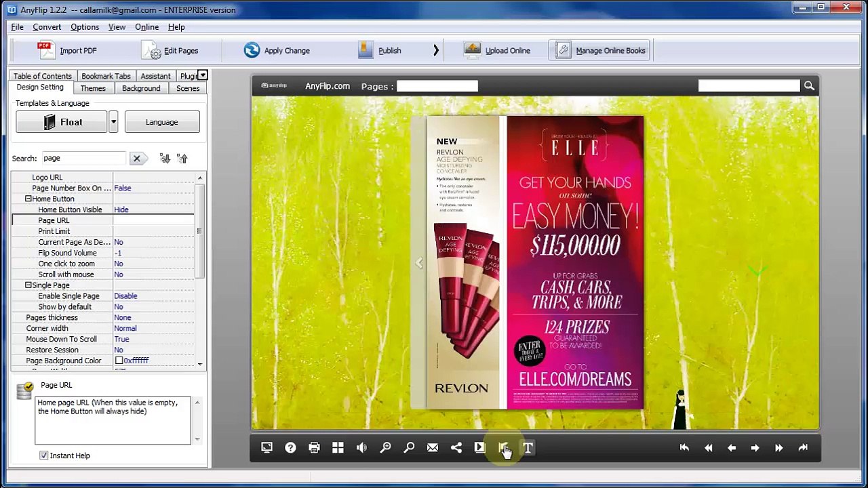Go to next page arrow
Screen dimensions: 868x488
[x=755, y=447]
